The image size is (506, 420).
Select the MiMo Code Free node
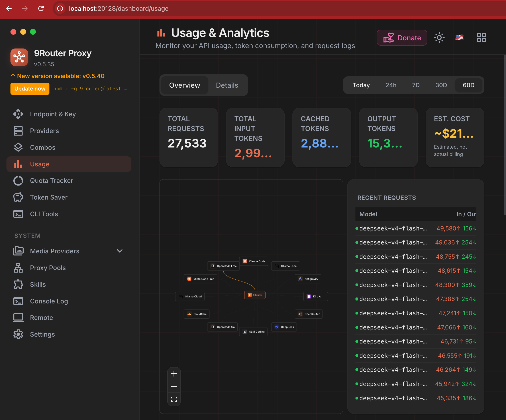click(200, 279)
